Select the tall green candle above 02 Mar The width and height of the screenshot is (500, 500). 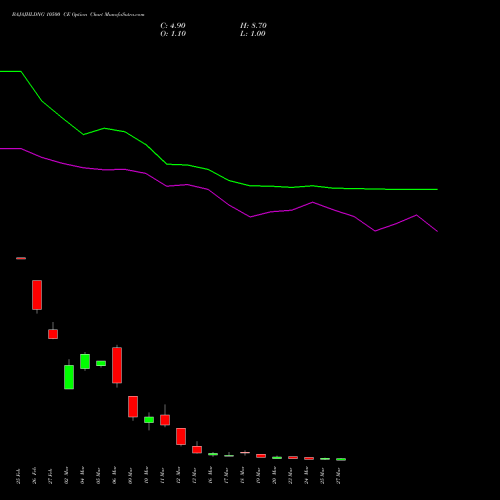(x=69, y=377)
